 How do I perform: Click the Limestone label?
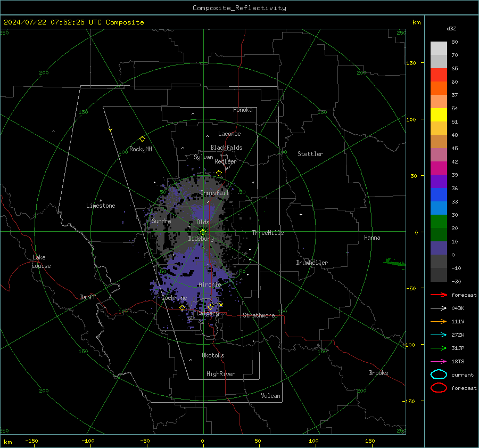pos(101,206)
